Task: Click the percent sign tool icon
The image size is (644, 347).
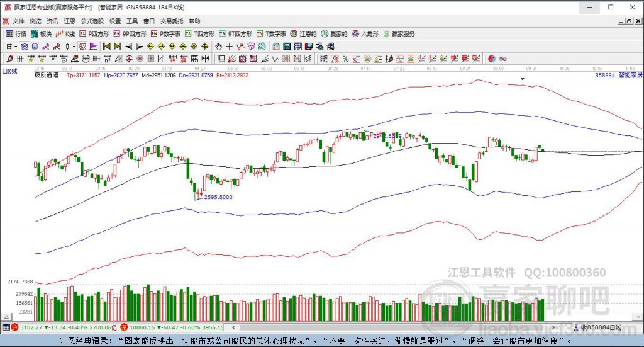Action: 345,59
